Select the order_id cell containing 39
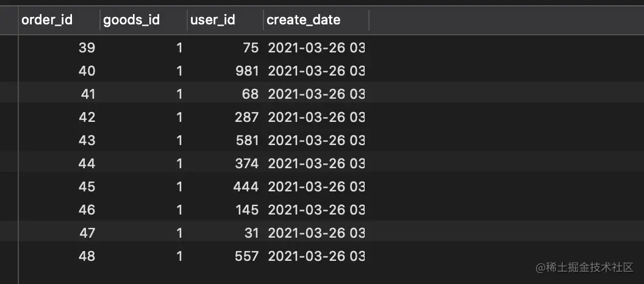 (x=87, y=48)
